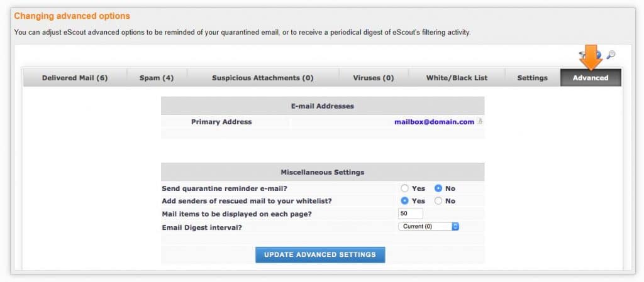644x282 pixels.
Task: Click the magnifying glass search icon
Action: 611,55
